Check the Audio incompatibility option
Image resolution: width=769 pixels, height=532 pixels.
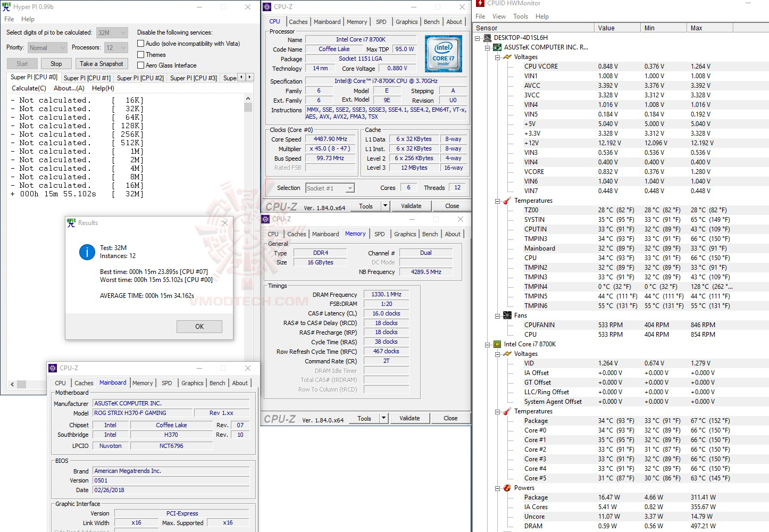coord(140,43)
